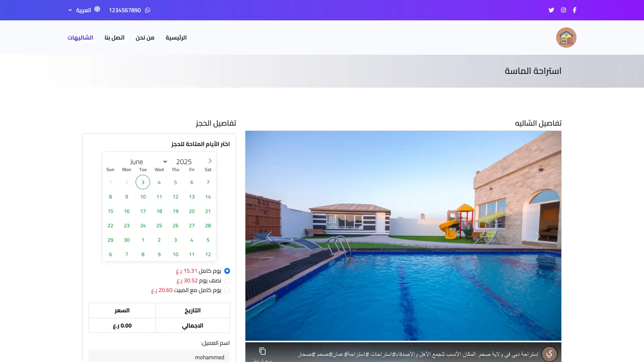Open الشاليهات nav menu item
This screenshot has width=644, height=362.
(x=80, y=38)
